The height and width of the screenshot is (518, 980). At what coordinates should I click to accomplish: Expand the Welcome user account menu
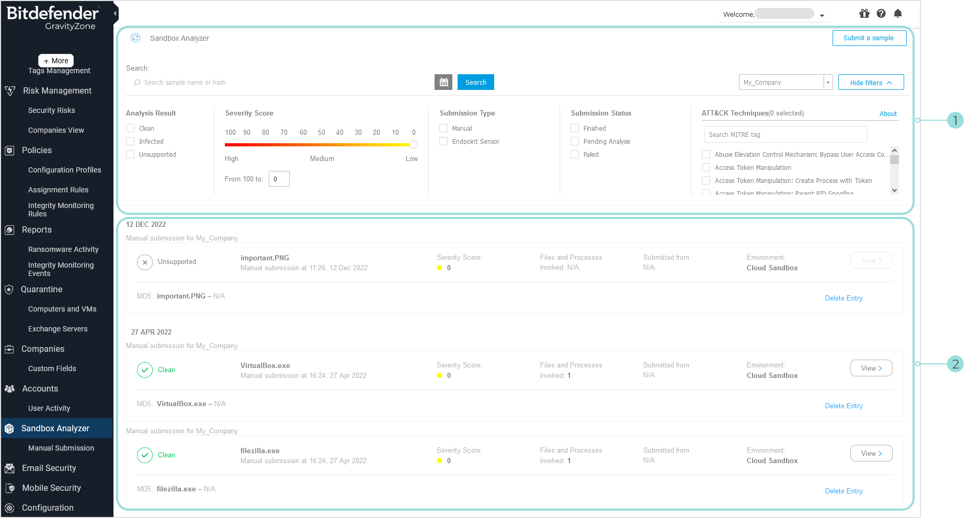click(822, 15)
